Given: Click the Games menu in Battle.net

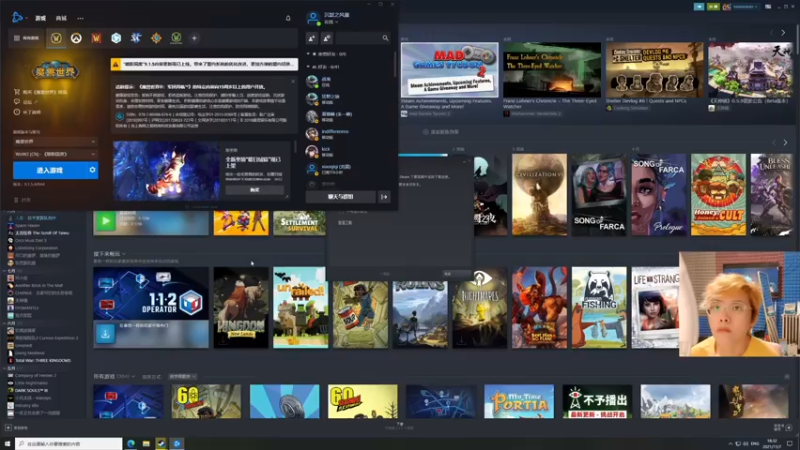Looking at the screenshot, I should click(x=40, y=18).
